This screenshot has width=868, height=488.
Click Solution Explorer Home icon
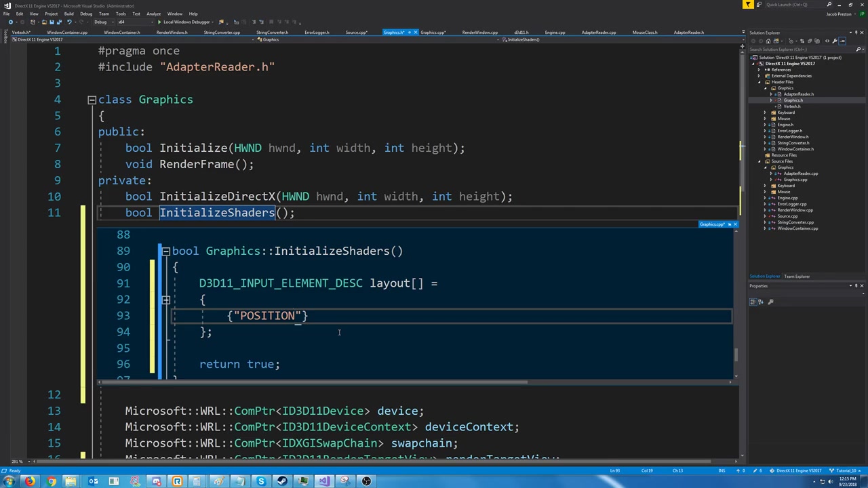[x=768, y=41]
